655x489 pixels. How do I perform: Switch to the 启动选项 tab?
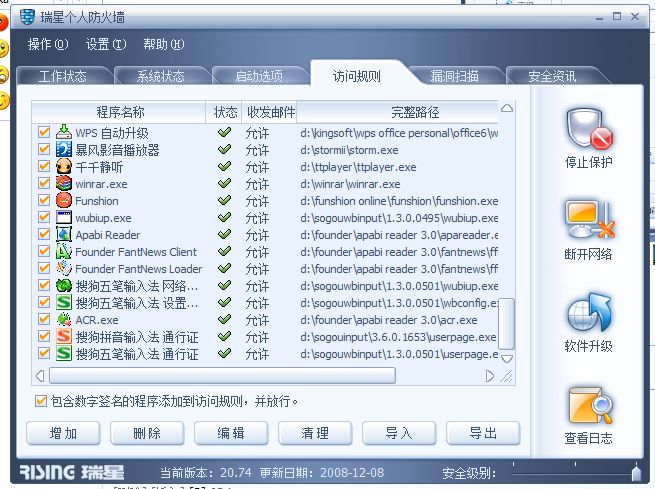pyautogui.click(x=259, y=76)
